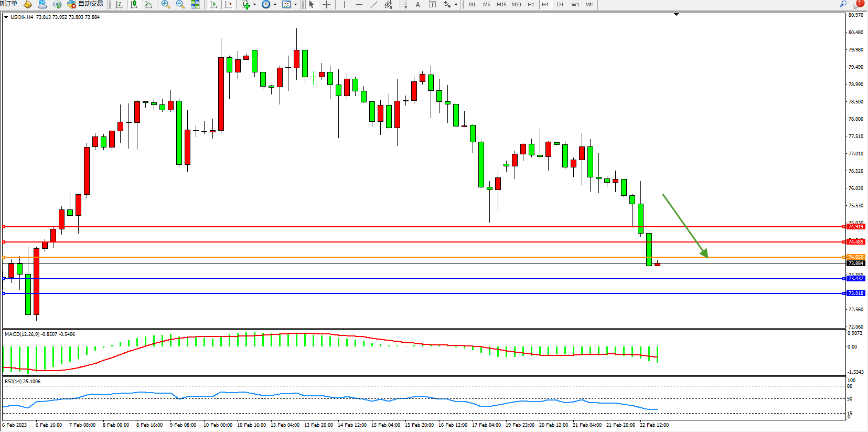Click the blue 73.018 price level label

point(855,293)
